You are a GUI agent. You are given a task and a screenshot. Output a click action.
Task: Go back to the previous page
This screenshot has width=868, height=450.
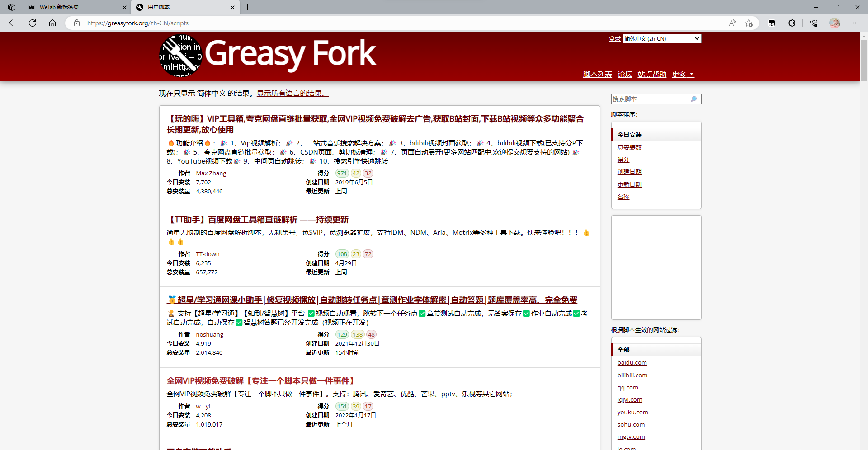[13, 23]
